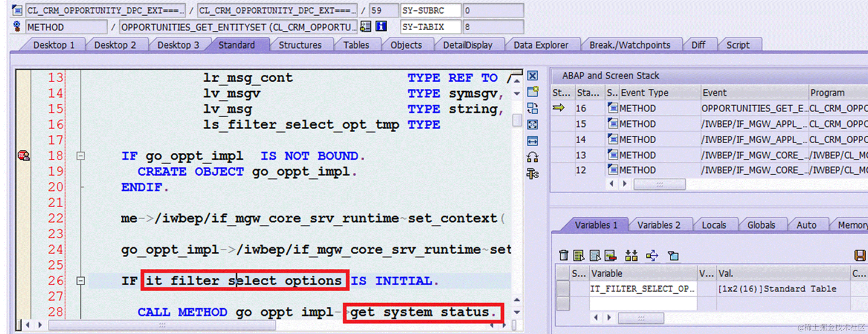
Task: Click the SY-SUBRC value field
Action: [493, 10]
